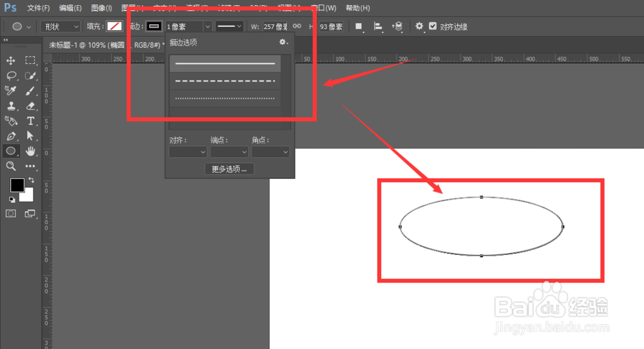The width and height of the screenshot is (644, 349).
Task: Open the 编辑(E) menu
Action: click(x=70, y=8)
